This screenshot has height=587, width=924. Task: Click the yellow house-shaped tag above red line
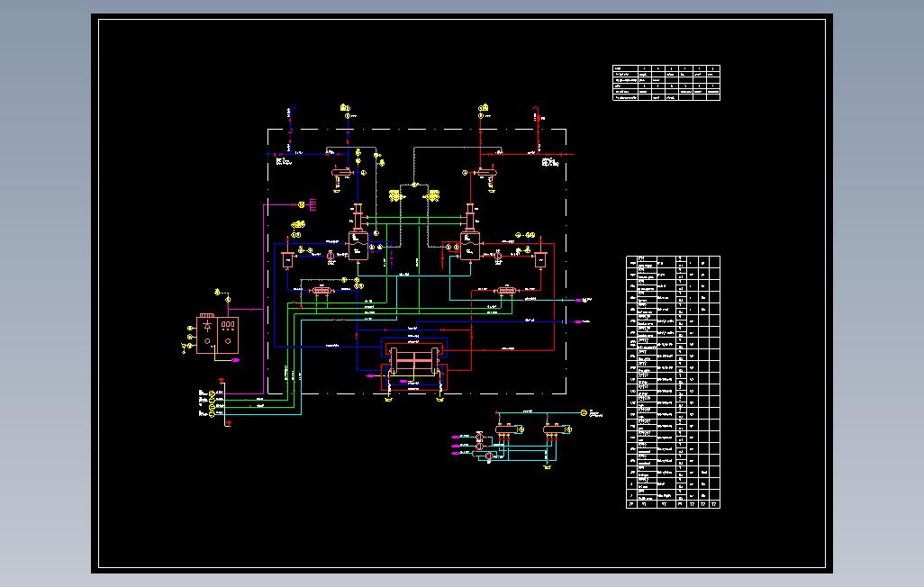pyautogui.click(x=484, y=107)
